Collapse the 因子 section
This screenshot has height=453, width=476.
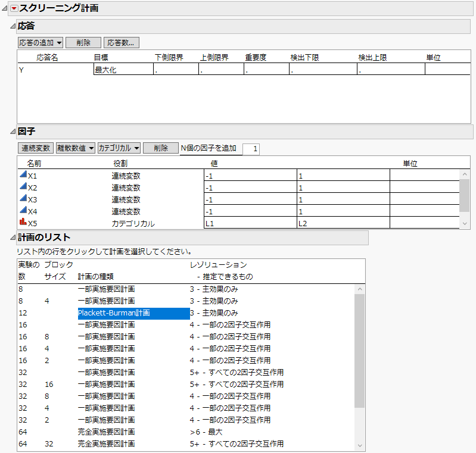(13, 132)
